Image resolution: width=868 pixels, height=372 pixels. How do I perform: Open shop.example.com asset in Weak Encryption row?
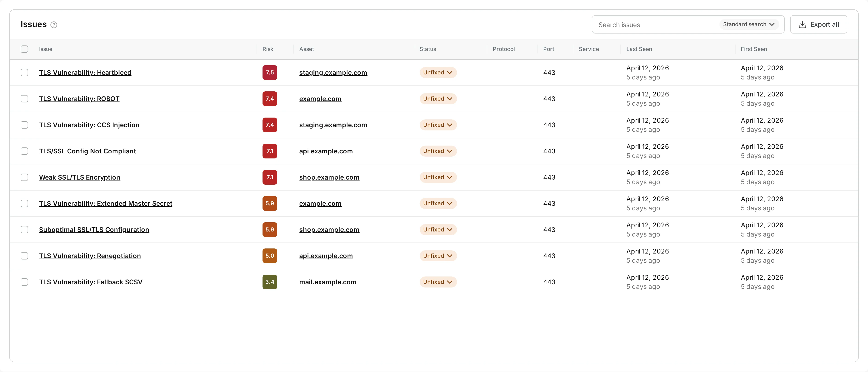(x=329, y=178)
